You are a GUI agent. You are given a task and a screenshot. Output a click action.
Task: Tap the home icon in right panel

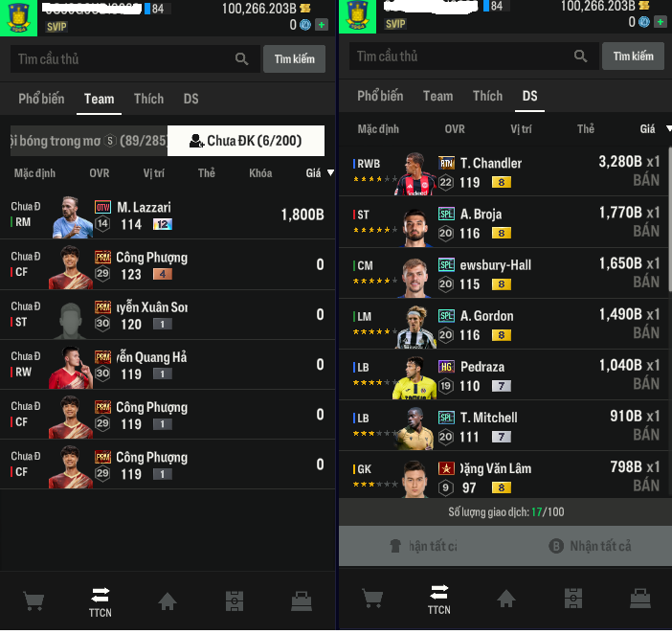point(505,599)
